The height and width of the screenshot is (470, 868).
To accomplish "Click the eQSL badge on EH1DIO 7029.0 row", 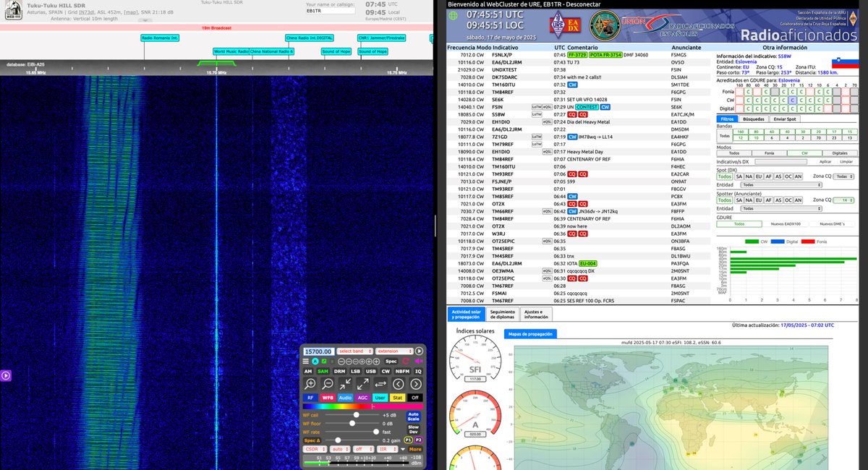I will (547, 121).
